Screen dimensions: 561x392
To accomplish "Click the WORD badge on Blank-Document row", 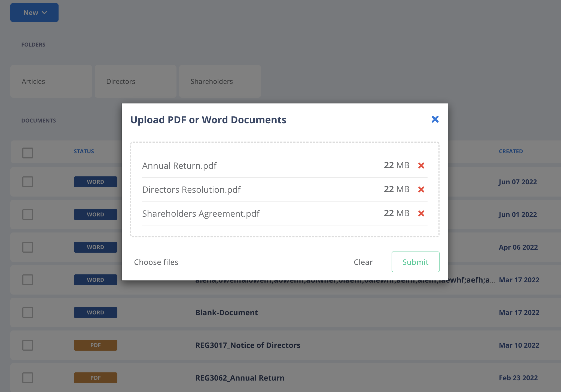I will (95, 313).
